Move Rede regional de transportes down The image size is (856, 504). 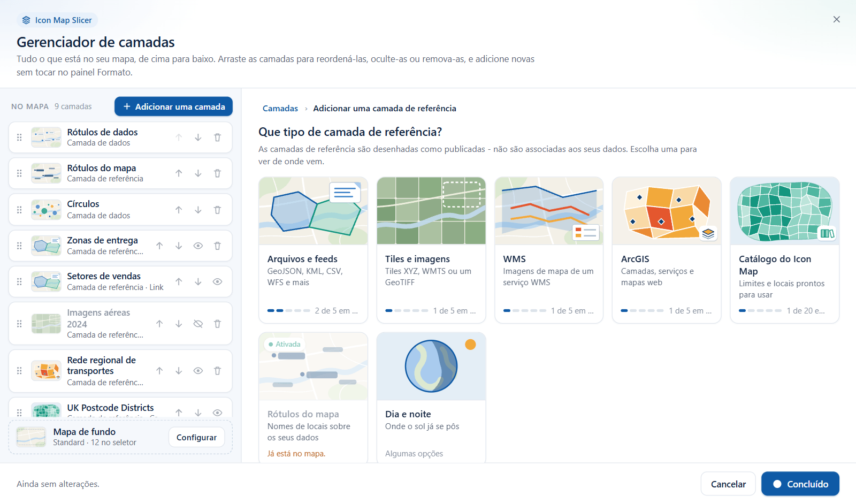[179, 371]
